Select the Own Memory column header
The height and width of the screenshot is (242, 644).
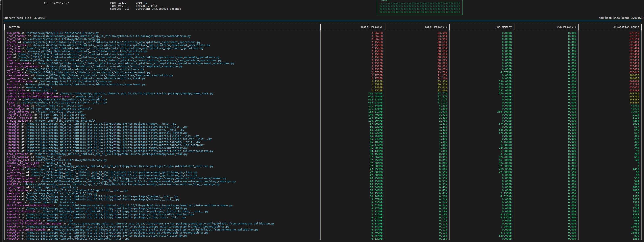point(503,27)
